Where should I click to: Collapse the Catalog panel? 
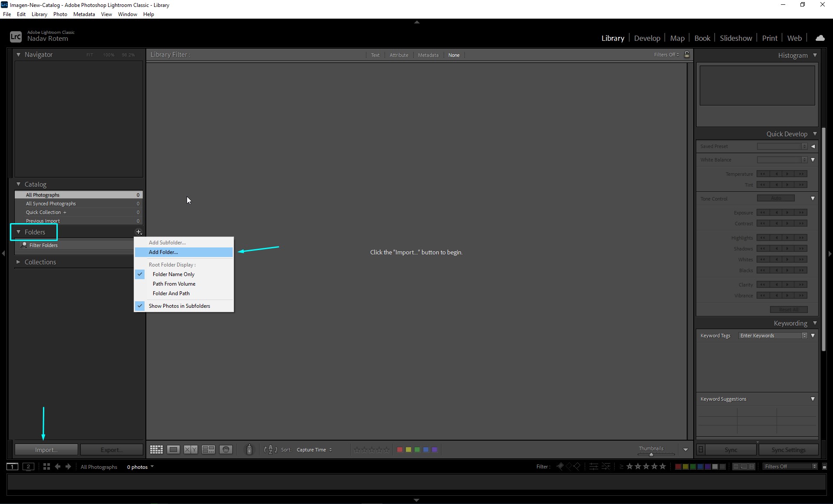click(18, 184)
